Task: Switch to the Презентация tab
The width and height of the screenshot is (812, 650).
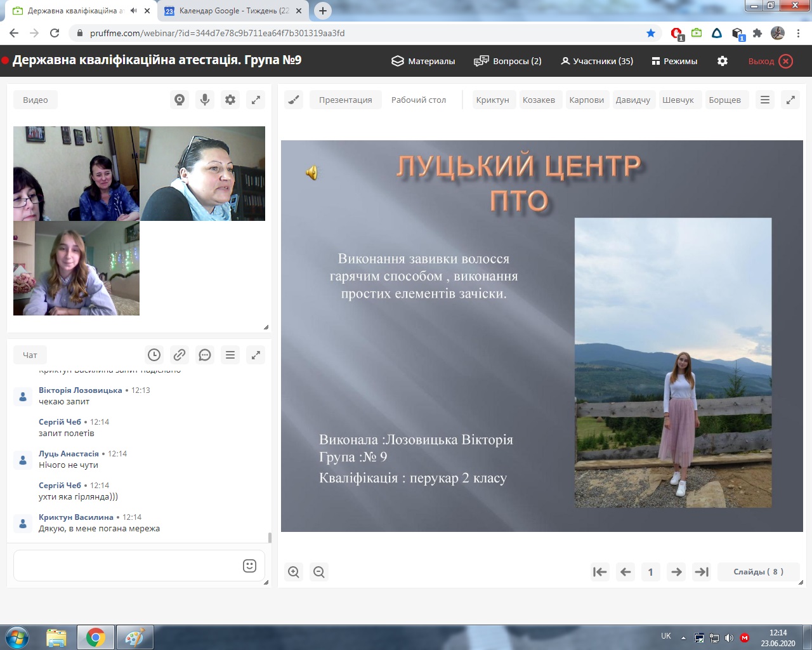Action: (x=345, y=100)
